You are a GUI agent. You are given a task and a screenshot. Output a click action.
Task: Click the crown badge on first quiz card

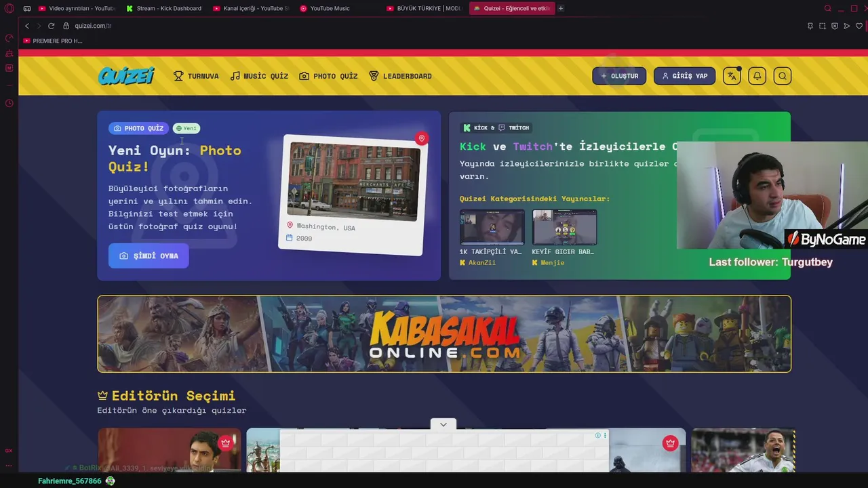[226, 443]
